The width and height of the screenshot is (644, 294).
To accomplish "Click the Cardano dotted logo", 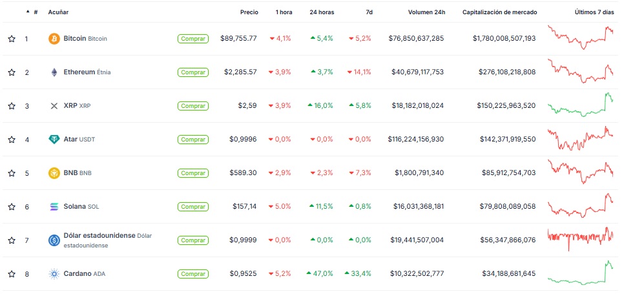I will 54,274.
